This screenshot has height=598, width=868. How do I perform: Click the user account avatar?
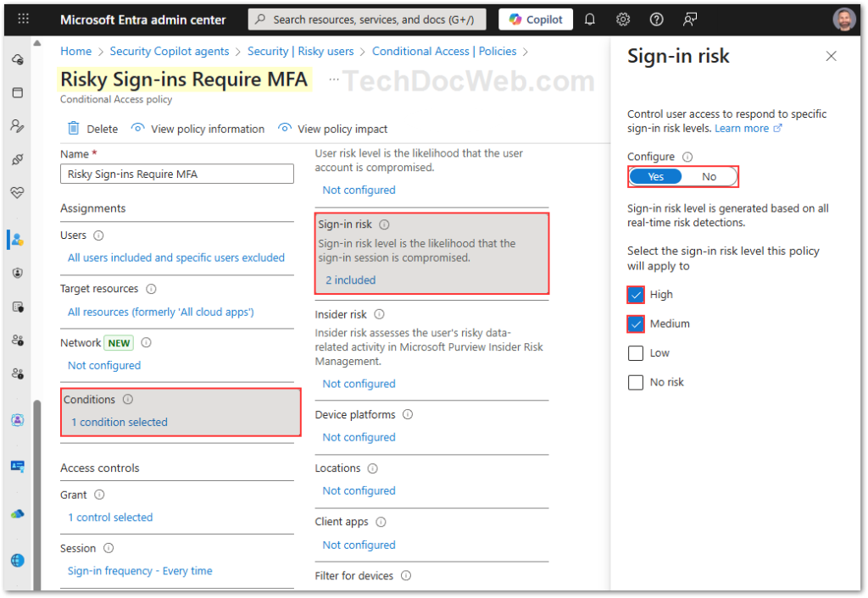[x=843, y=19]
